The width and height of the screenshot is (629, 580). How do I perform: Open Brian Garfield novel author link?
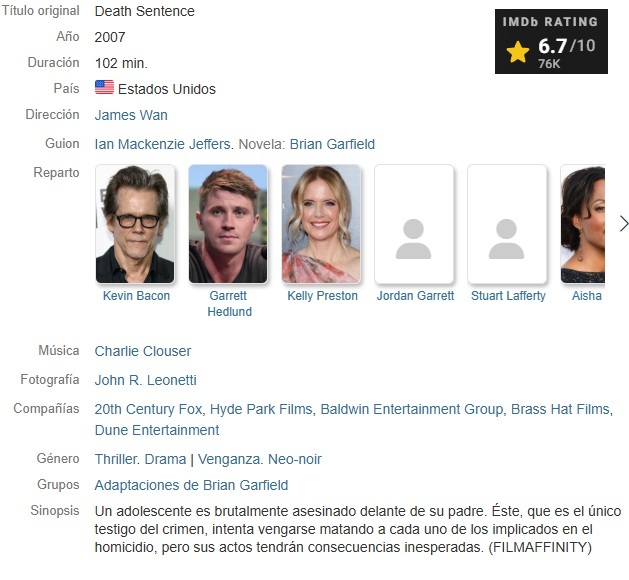[x=332, y=144]
